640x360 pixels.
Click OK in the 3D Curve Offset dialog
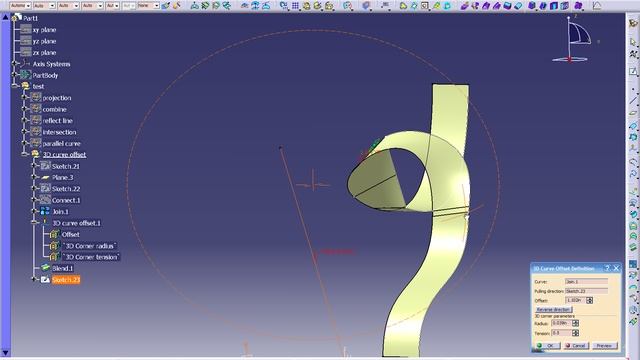(x=548, y=346)
